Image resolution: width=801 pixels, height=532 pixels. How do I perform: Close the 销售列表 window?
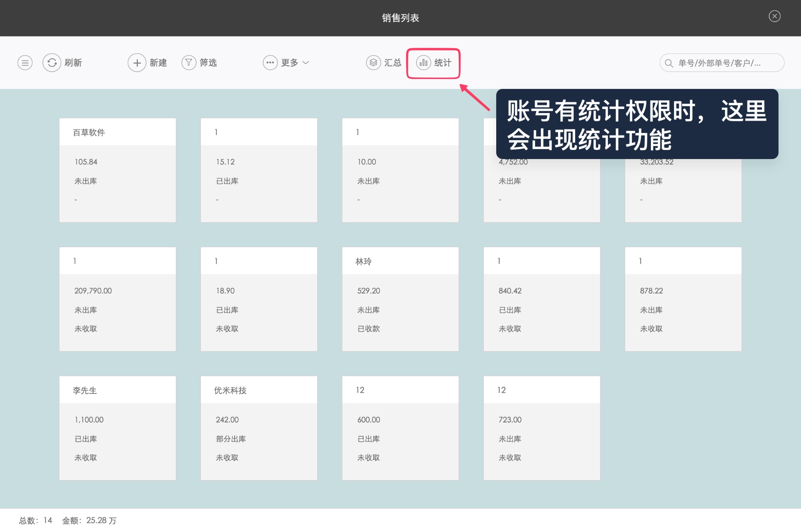click(775, 16)
